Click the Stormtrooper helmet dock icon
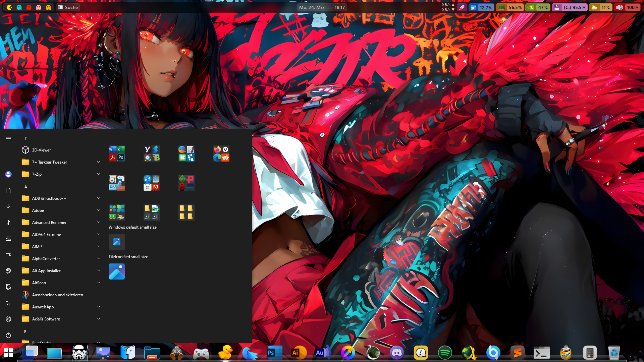 coord(79,353)
